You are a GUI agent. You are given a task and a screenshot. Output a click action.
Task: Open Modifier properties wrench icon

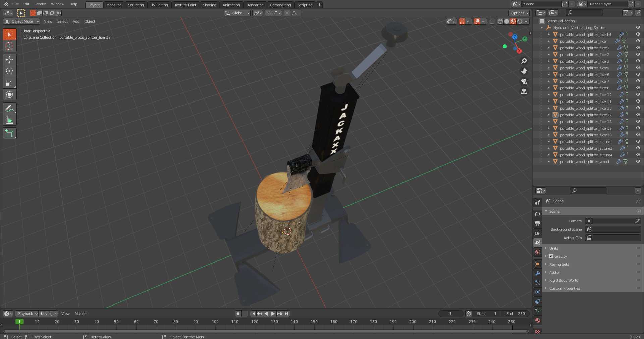[x=538, y=273]
